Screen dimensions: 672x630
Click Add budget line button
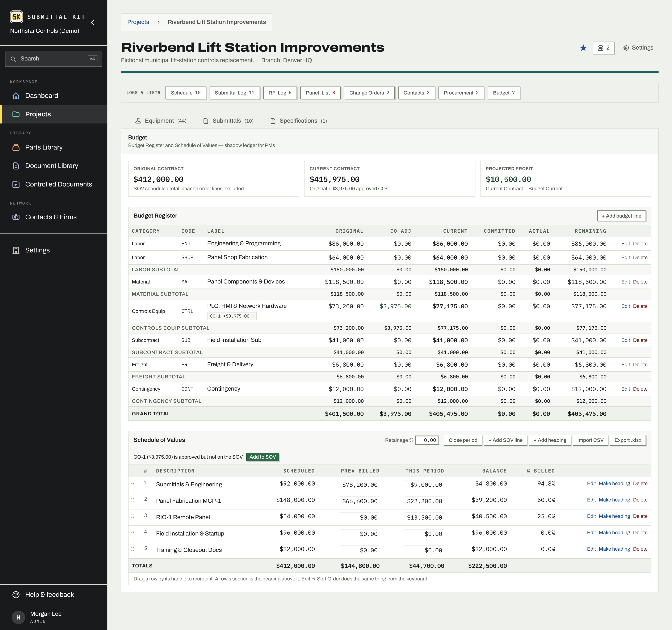621,216
